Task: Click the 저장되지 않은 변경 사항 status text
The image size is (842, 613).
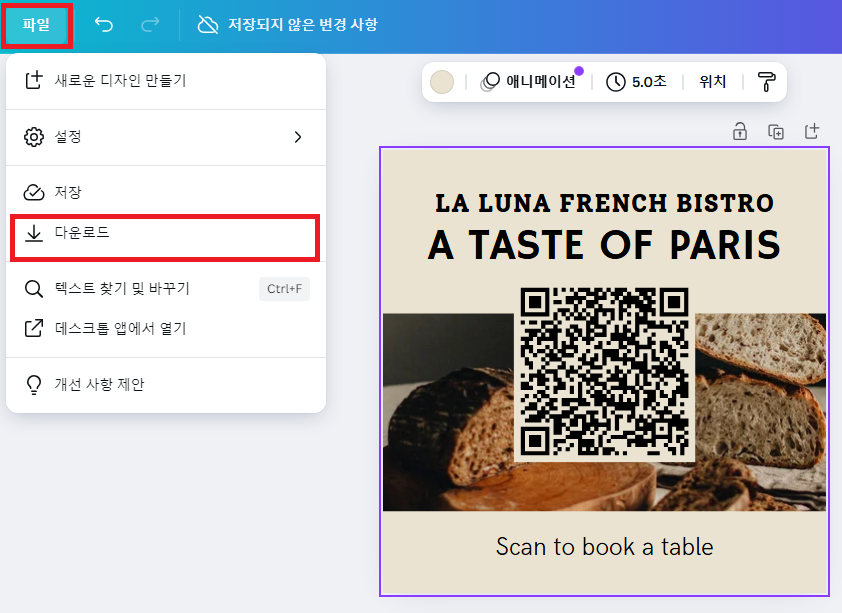Action: click(303, 25)
